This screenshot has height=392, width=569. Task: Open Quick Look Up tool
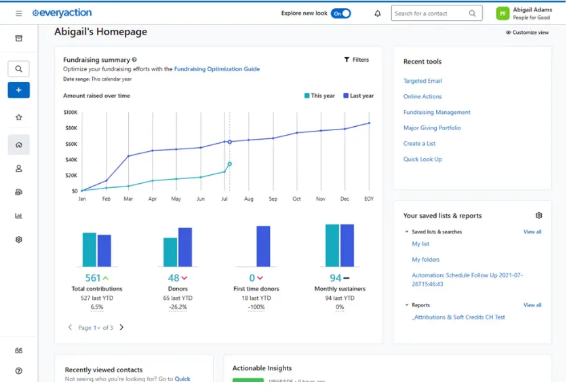point(423,159)
